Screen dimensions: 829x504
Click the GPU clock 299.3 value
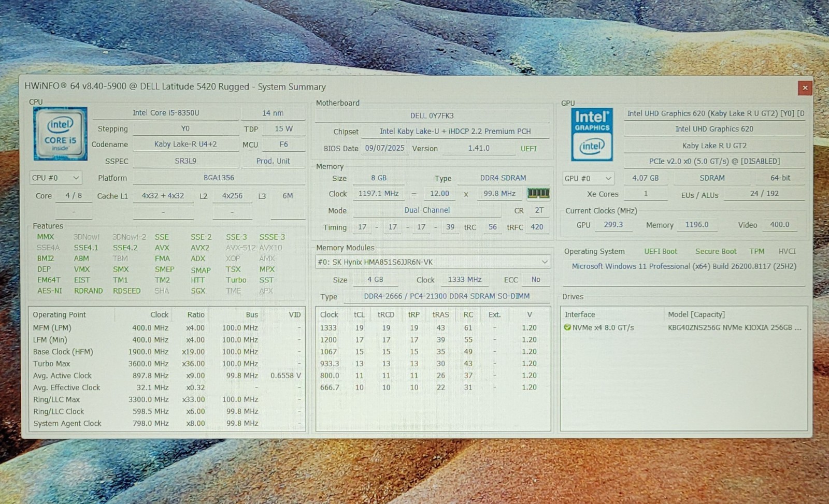tap(613, 225)
